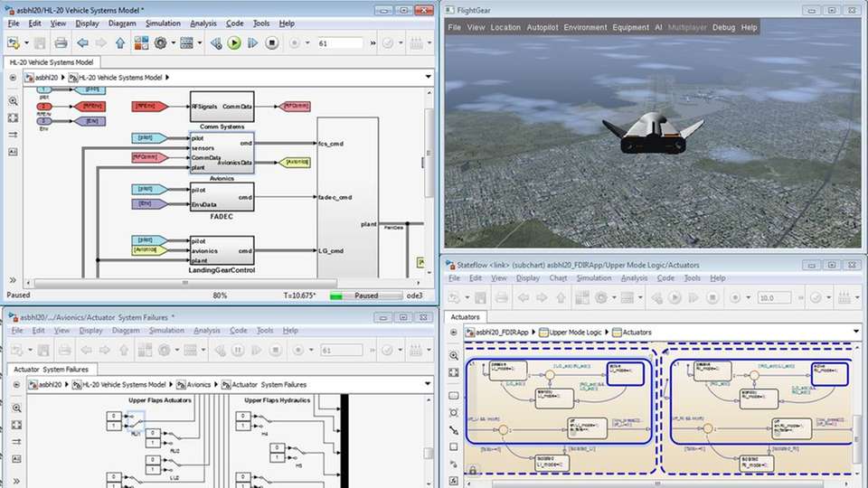Image resolution: width=868 pixels, height=488 pixels.
Task: Toggle the LU2 manual switch block
Action: pyautogui.click(x=175, y=465)
